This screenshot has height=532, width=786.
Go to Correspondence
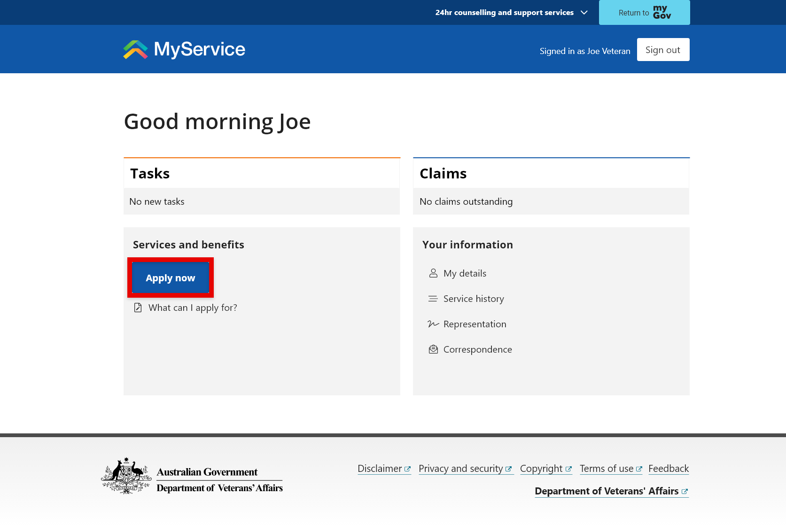tap(477, 349)
